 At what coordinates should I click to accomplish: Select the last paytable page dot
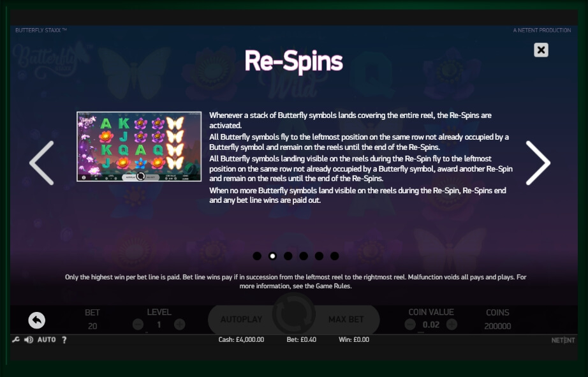pyautogui.click(x=335, y=256)
